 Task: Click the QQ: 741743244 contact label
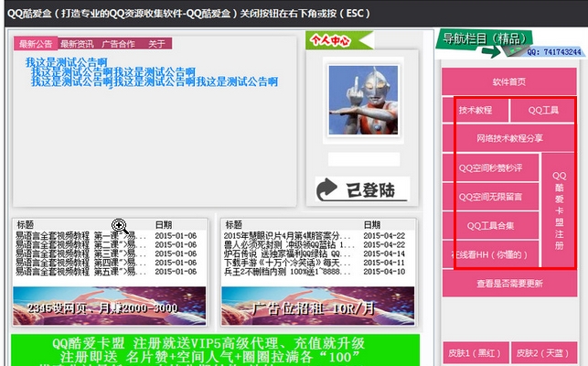pyautogui.click(x=554, y=52)
